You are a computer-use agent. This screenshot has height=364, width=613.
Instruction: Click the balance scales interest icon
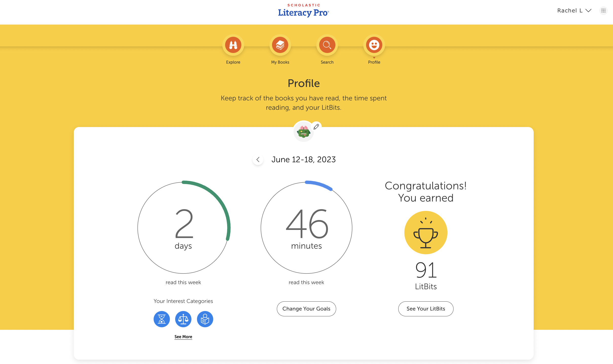click(x=183, y=319)
